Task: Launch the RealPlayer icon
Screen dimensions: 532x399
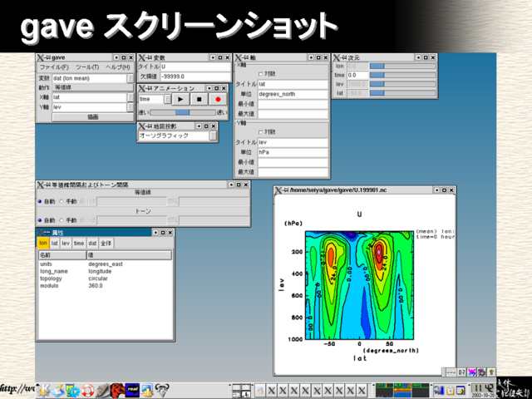Action: click(132, 390)
